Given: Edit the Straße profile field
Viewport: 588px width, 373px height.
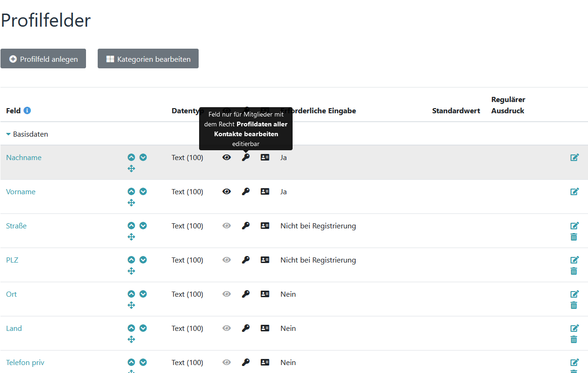Looking at the screenshot, I should click(575, 226).
